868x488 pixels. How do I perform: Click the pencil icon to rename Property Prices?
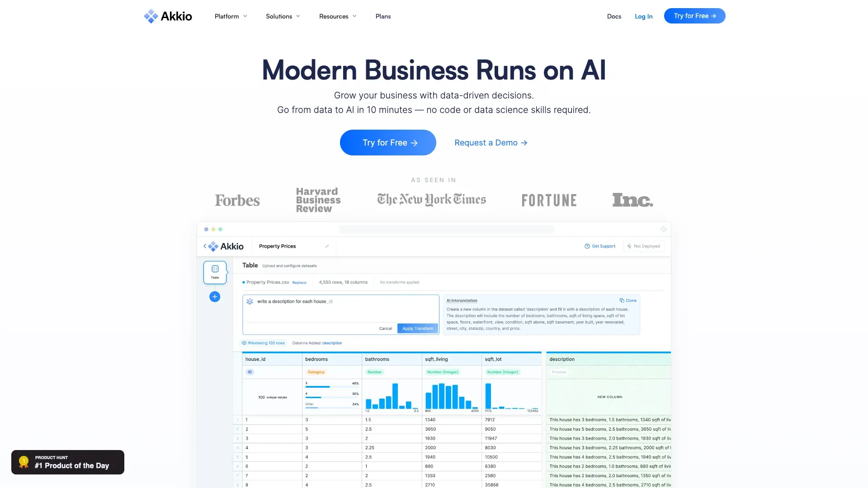coord(327,246)
